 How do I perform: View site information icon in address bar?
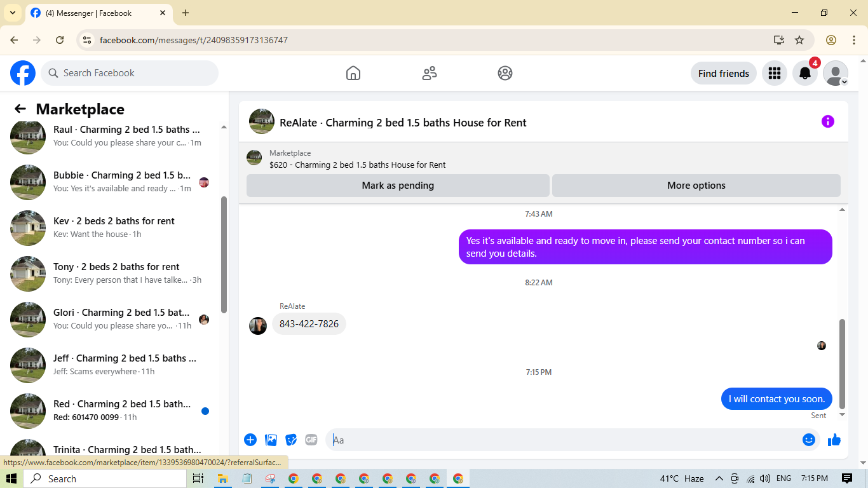pyautogui.click(x=88, y=40)
